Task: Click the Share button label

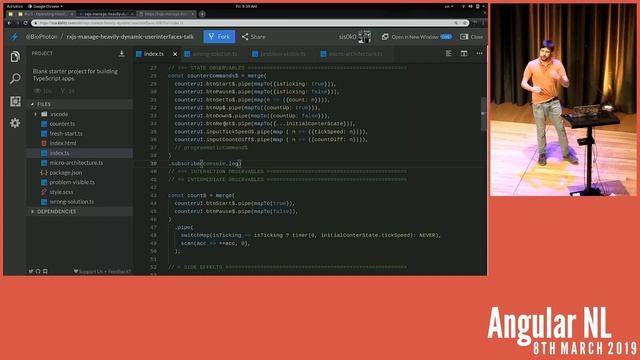Action: click(258, 37)
